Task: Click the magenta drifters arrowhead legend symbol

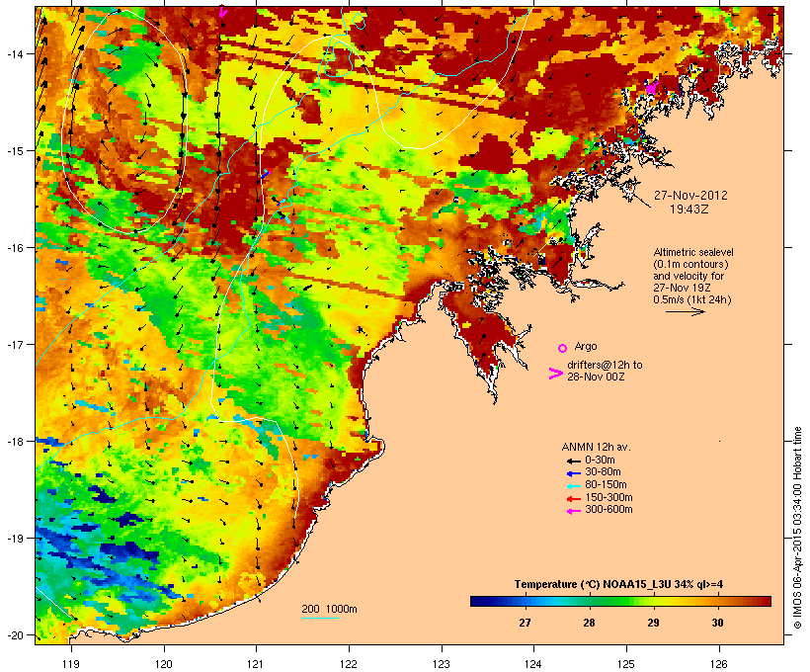Action: [555, 374]
